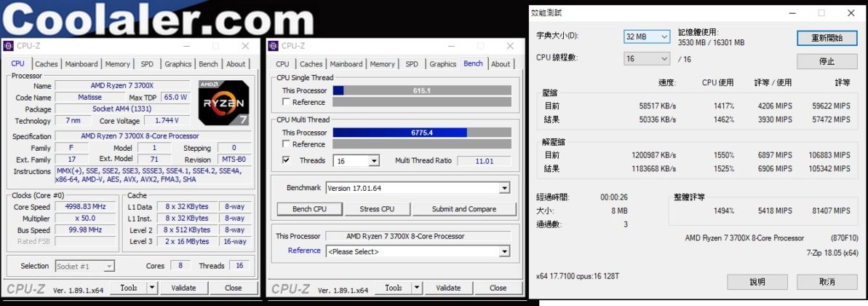Open Caches tab in left CPU-Z window

pos(47,64)
